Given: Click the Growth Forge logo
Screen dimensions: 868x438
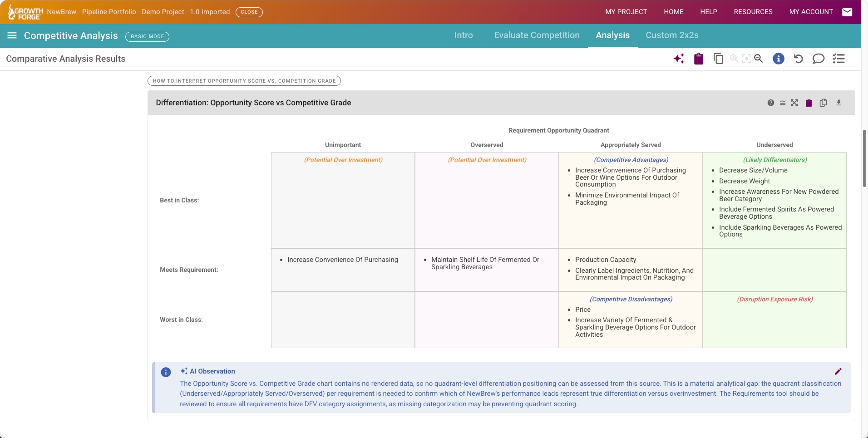Looking at the screenshot, I should (25, 12).
